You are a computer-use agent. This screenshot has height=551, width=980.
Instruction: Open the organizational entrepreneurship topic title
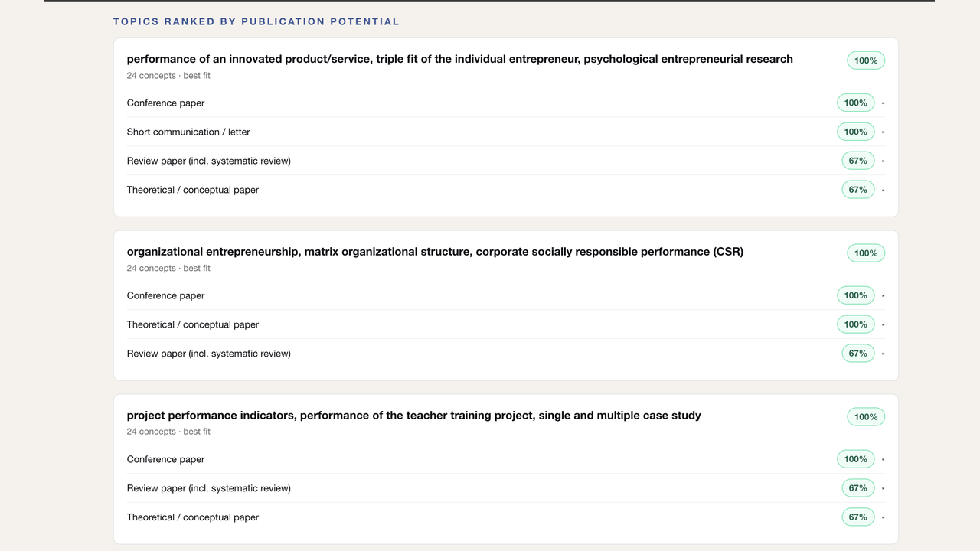[435, 252]
